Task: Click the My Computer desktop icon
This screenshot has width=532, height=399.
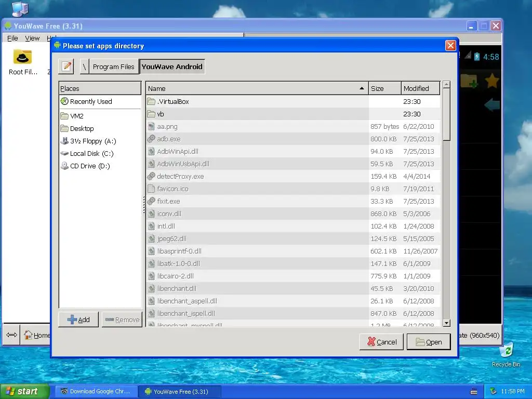Action: [x=20, y=8]
